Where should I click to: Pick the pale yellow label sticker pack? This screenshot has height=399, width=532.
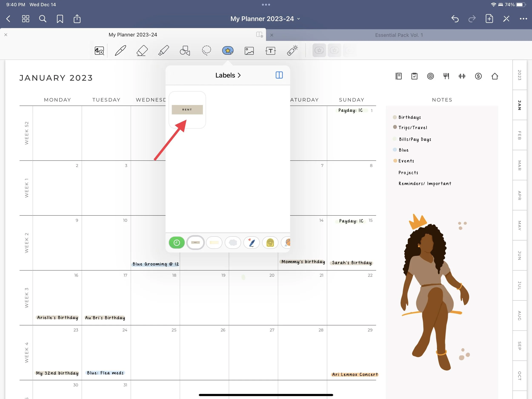(x=214, y=243)
